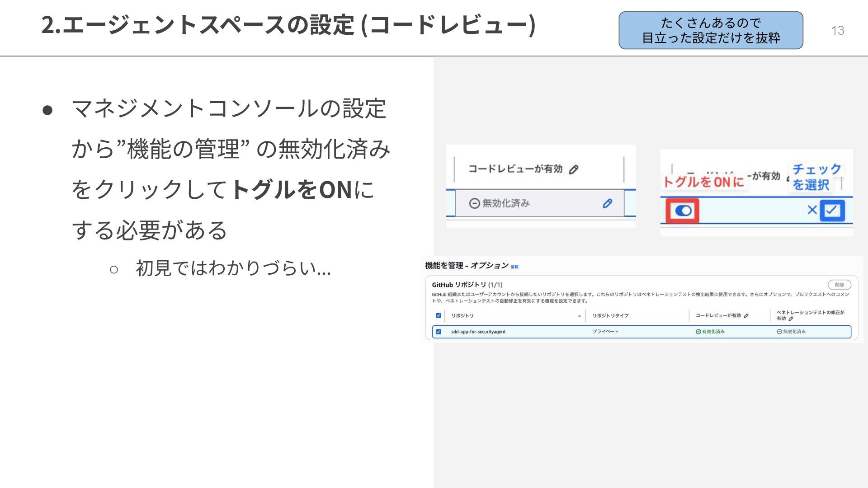Click the sdd-app-for-securityagent repository name

(x=478, y=332)
